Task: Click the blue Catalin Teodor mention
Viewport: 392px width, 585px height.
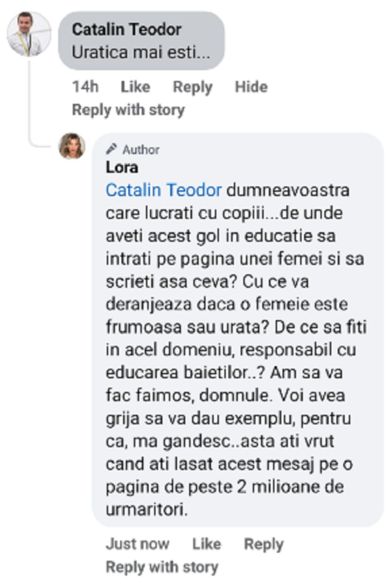Action: pyautogui.click(x=164, y=190)
